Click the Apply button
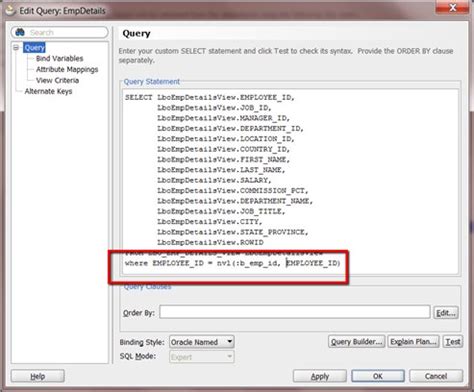 point(320,376)
